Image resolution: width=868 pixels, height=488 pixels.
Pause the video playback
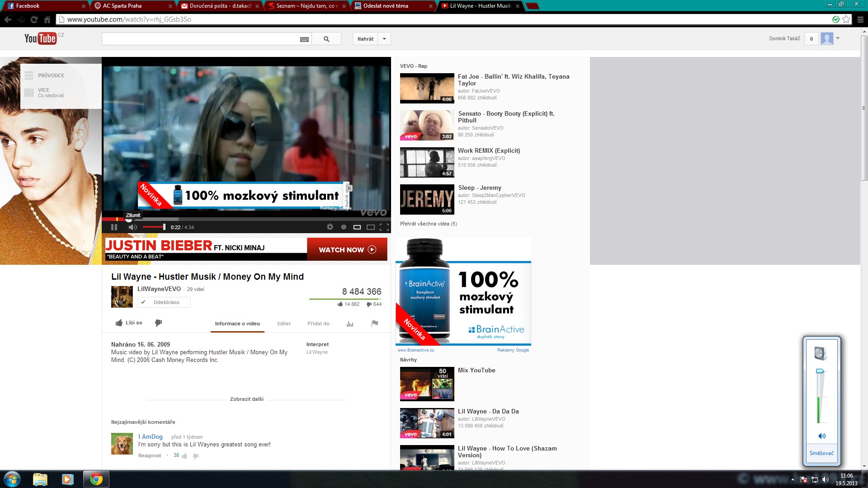coord(114,227)
